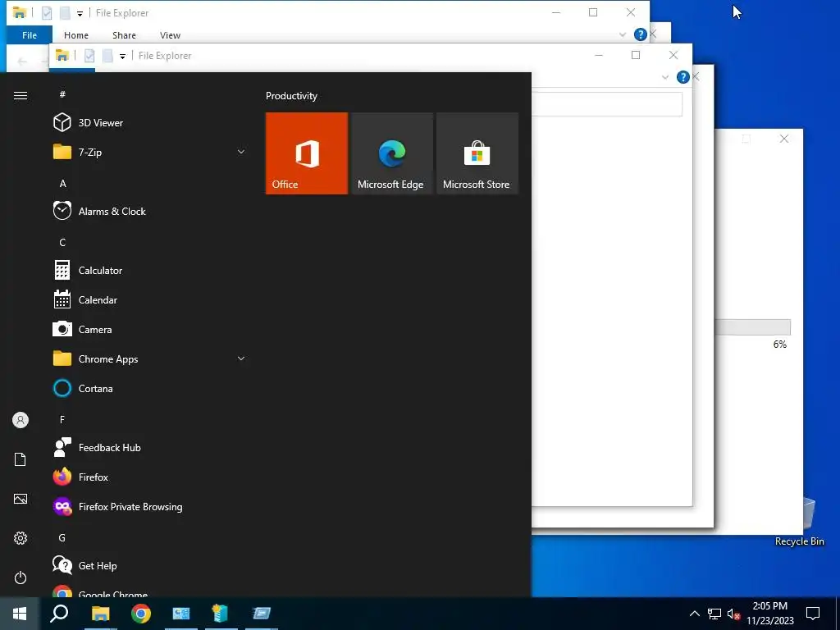Launch Chrome from the taskbar
The image size is (840, 630).
pyautogui.click(x=141, y=614)
